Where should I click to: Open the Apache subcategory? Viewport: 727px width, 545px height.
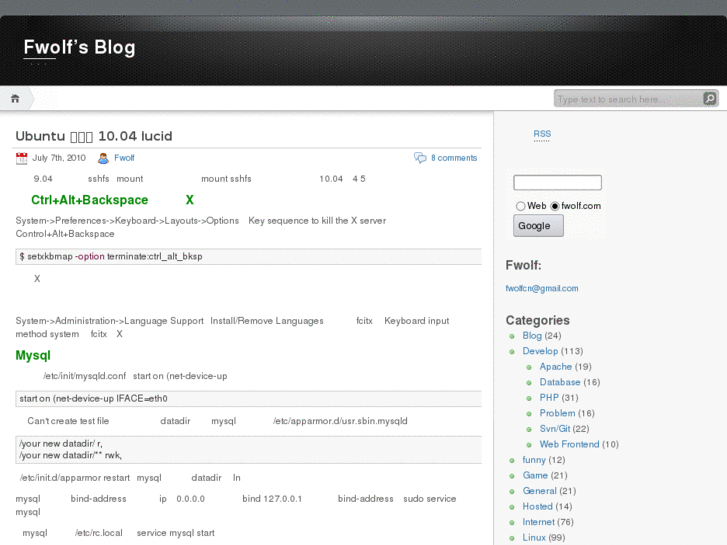555,366
